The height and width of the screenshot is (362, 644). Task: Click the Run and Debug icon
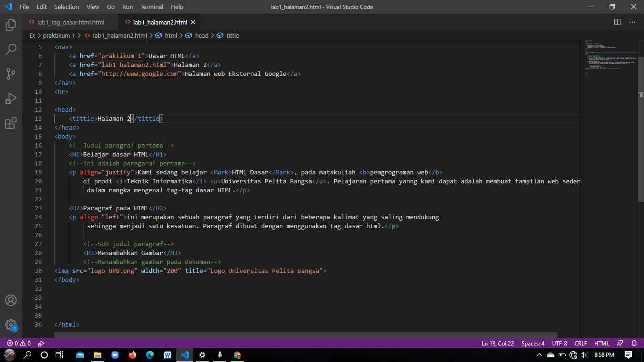pyautogui.click(x=10, y=98)
